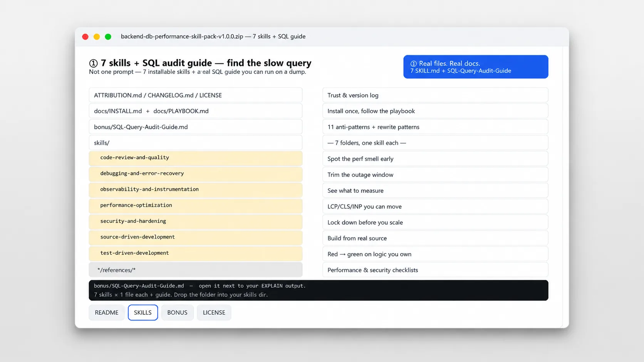Open the code-review-and-quality skill folder
644x362 pixels.
click(196, 158)
